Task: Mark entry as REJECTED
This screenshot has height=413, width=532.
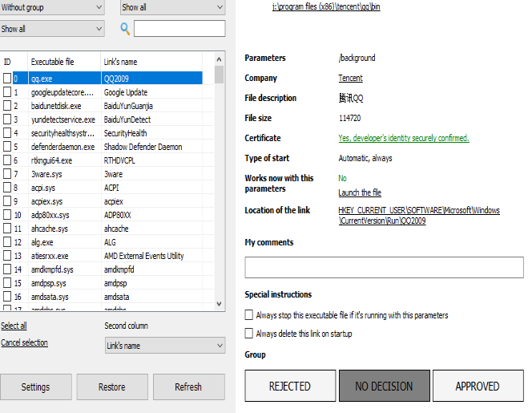Action: [x=289, y=386]
